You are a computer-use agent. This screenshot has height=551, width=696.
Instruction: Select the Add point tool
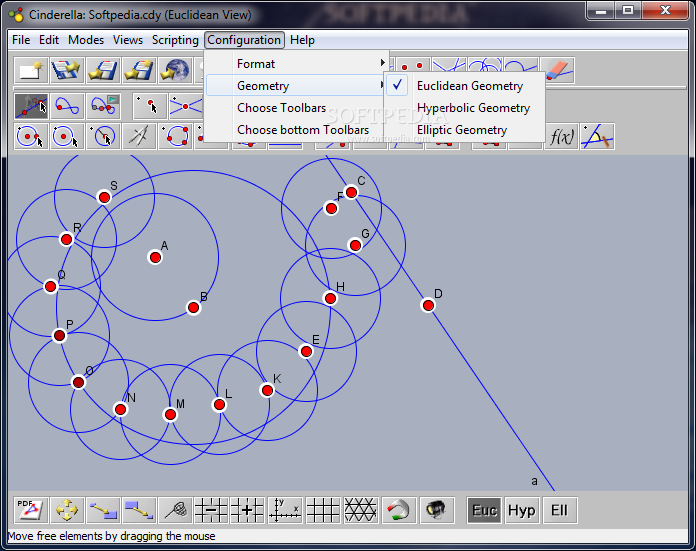click(x=150, y=106)
